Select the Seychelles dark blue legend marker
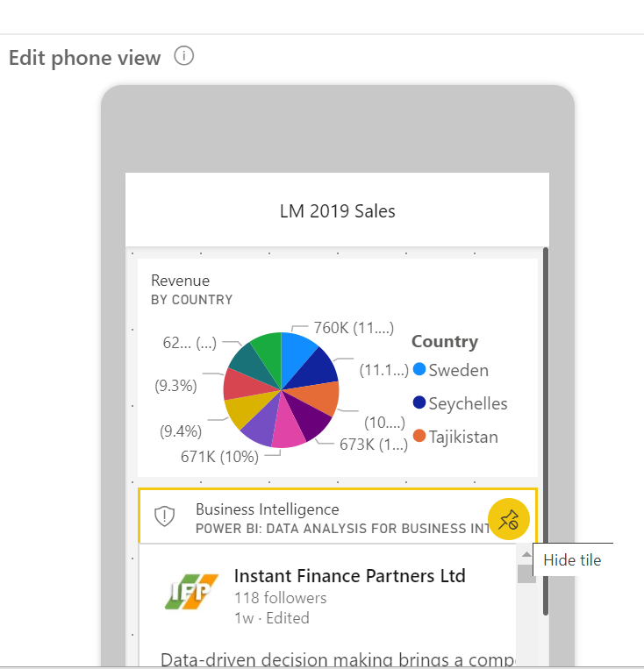The width and height of the screenshot is (644, 669). point(419,403)
